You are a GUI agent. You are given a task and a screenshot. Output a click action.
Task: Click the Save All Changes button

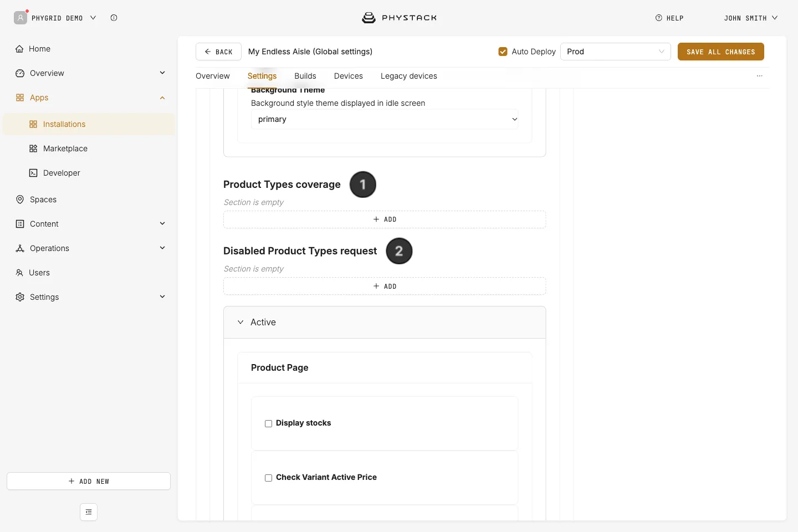click(x=721, y=52)
